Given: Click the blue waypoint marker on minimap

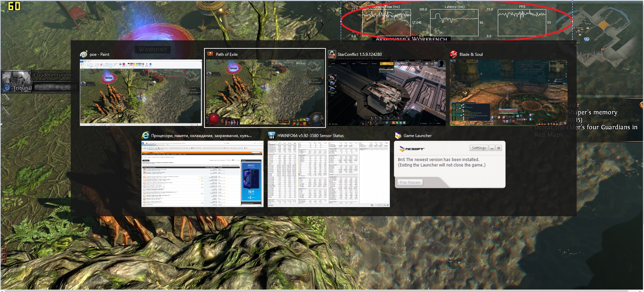Looking at the screenshot, I should tap(587, 39).
